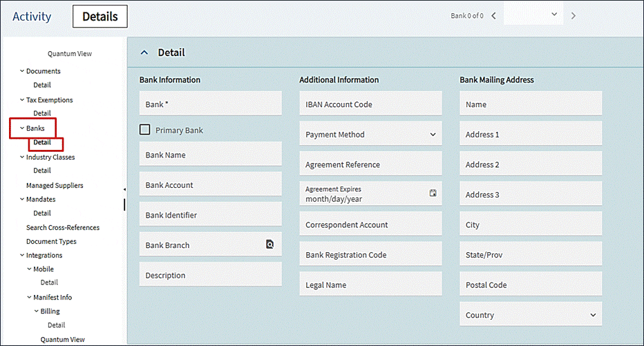644x346 pixels.
Task: Open Managed Suppliers in the tree
Action: [55, 186]
